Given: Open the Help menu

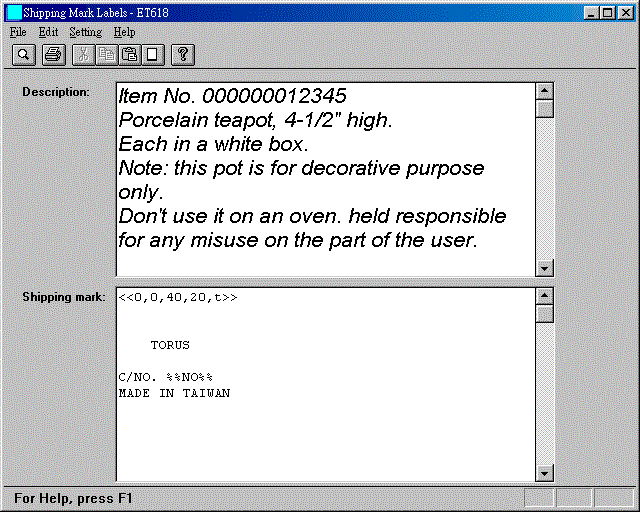Looking at the screenshot, I should [x=124, y=32].
